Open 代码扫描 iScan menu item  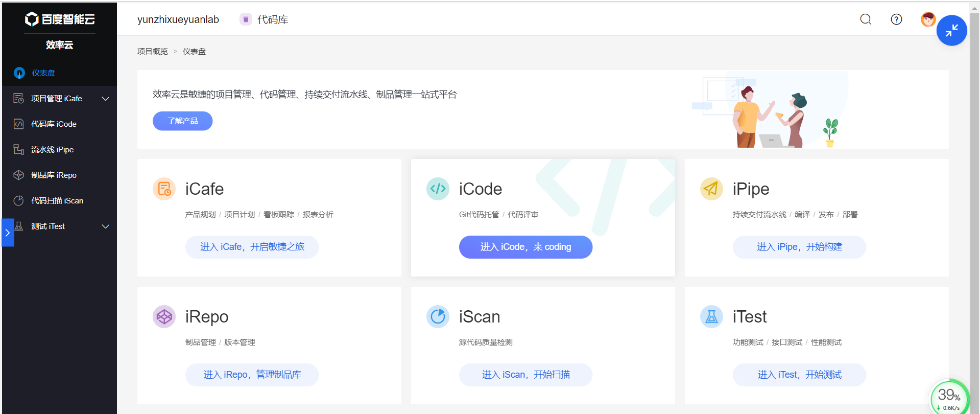(x=59, y=201)
